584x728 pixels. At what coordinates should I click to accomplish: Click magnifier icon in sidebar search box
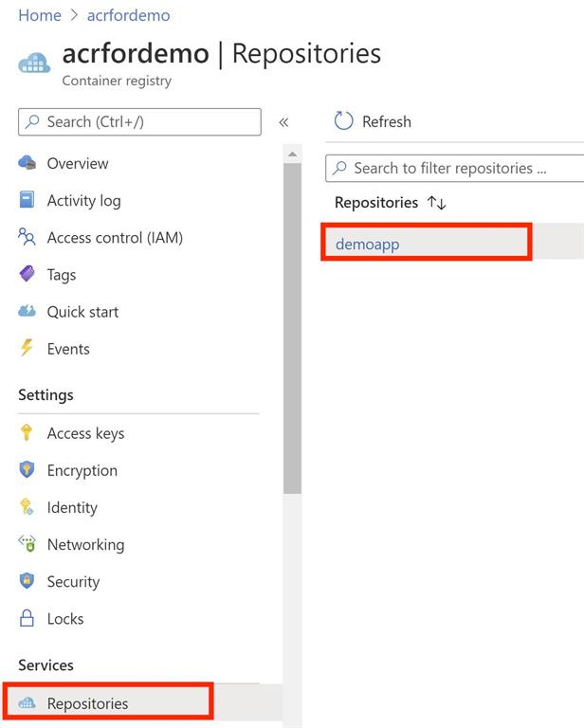(x=32, y=121)
